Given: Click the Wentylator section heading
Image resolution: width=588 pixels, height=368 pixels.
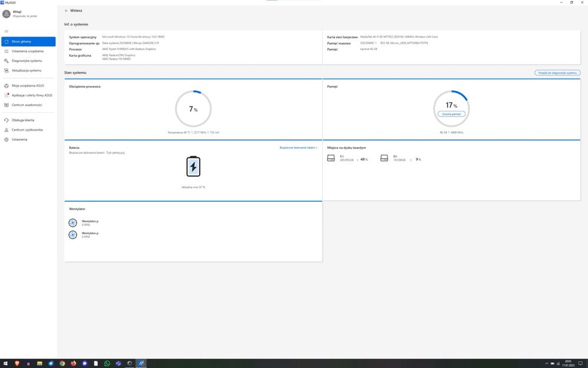Looking at the screenshot, I should (77, 209).
